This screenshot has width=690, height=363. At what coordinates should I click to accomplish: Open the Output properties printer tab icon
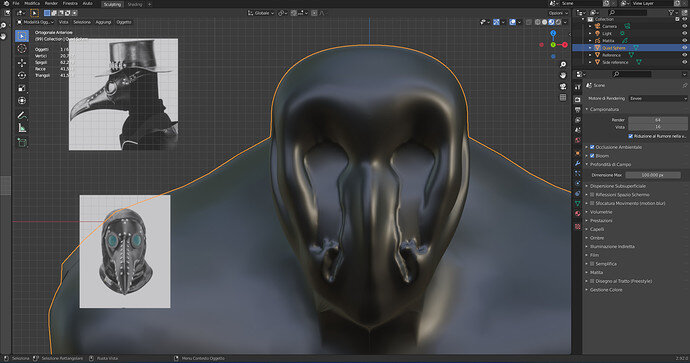point(577,110)
